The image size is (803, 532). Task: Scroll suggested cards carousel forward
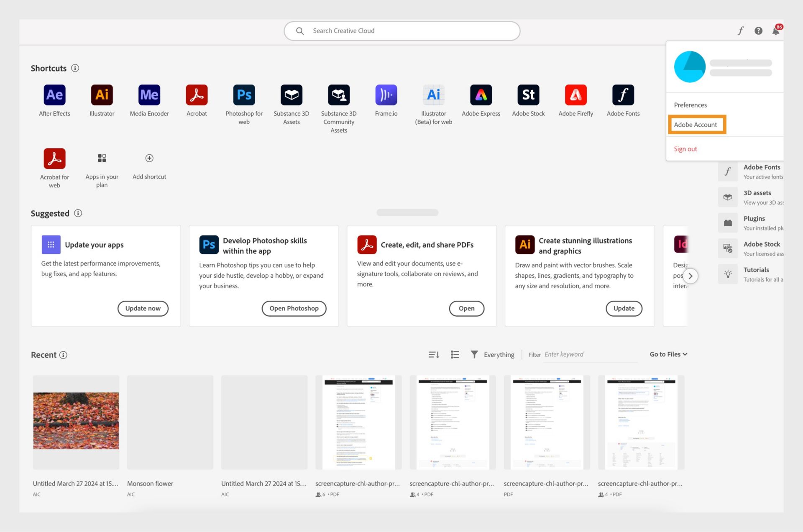[690, 276]
